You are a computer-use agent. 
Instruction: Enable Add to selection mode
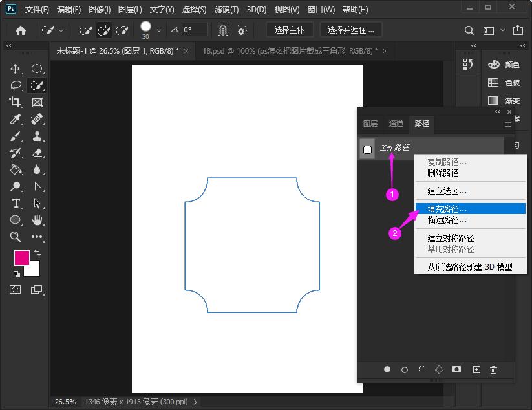[x=103, y=30]
